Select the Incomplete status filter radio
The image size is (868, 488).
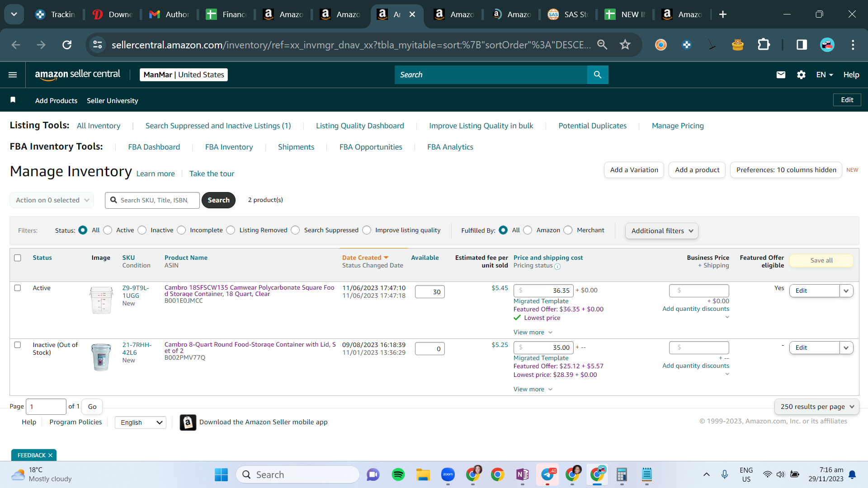click(x=181, y=230)
